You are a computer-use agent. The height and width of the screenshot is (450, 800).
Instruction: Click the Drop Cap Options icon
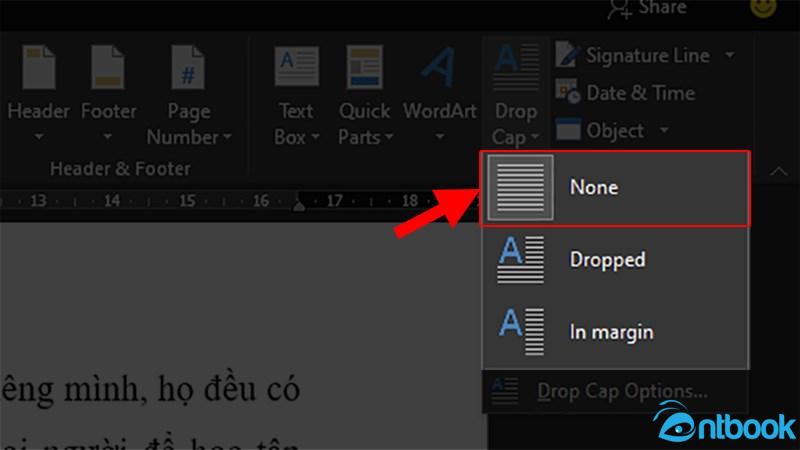pyautogui.click(x=505, y=391)
